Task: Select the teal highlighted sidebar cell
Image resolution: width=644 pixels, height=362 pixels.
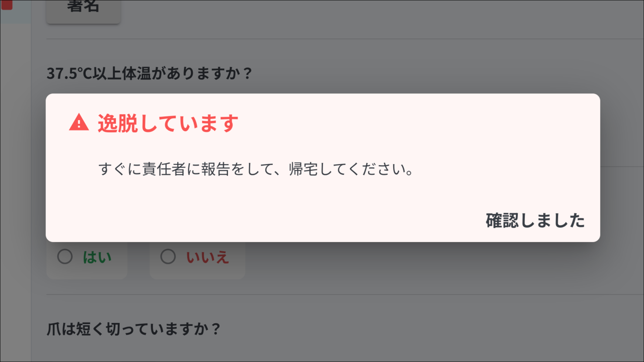Action: click(x=16, y=12)
